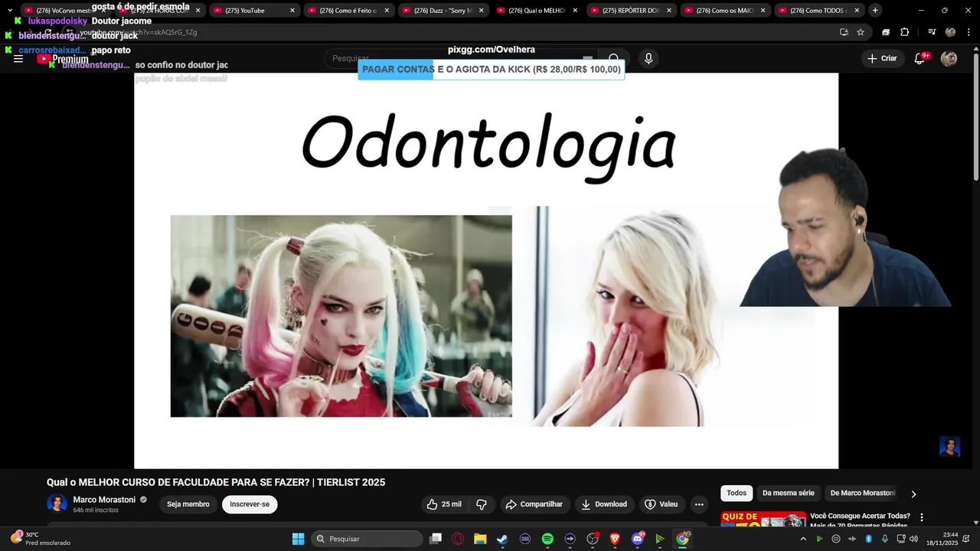
Task: Click the Bluetooth tray icon
Action: pyautogui.click(x=868, y=539)
